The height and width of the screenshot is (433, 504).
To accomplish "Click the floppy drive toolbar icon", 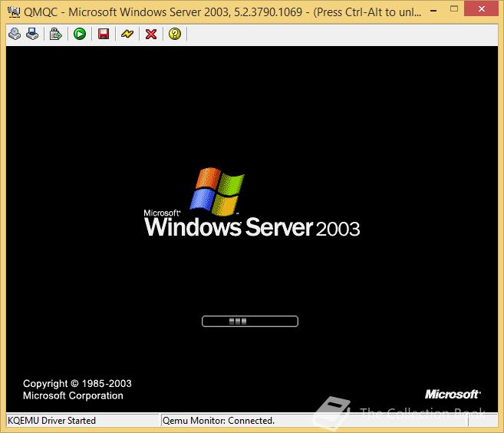I will (x=32, y=34).
